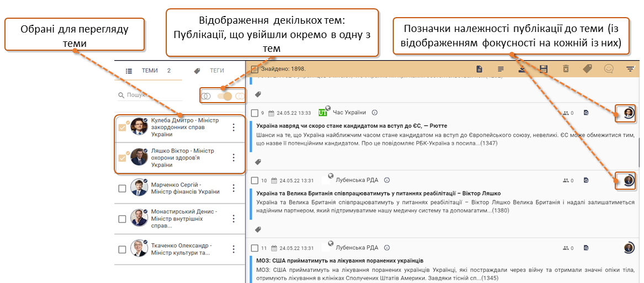Click info icon next to Час України
This screenshot has height=283, width=644.
(x=374, y=113)
